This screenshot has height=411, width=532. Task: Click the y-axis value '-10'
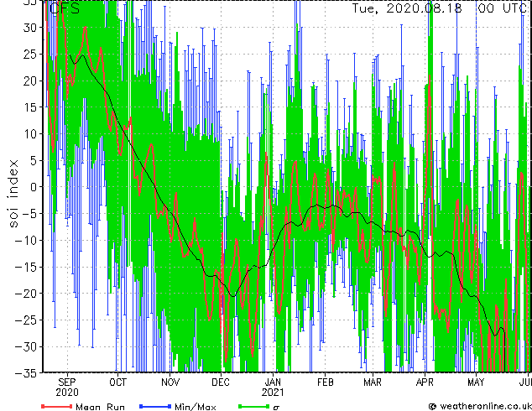pyautogui.click(x=26, y=241)
